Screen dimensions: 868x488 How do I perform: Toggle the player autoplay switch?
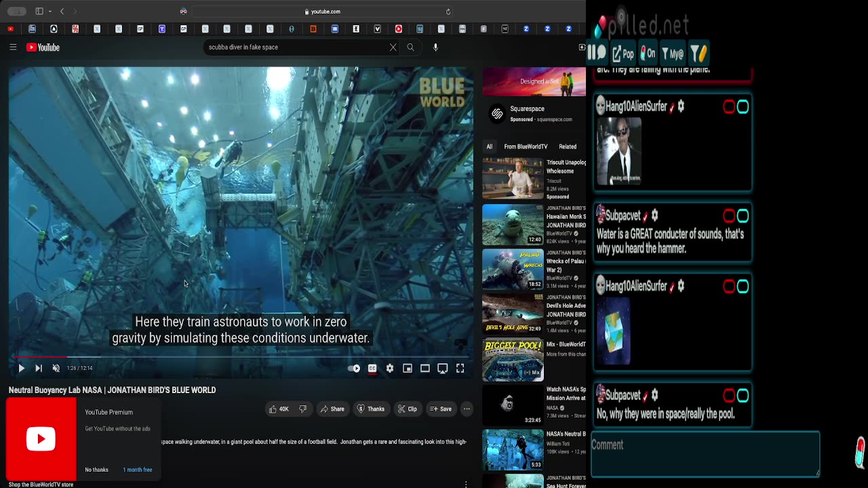[354, 368]
